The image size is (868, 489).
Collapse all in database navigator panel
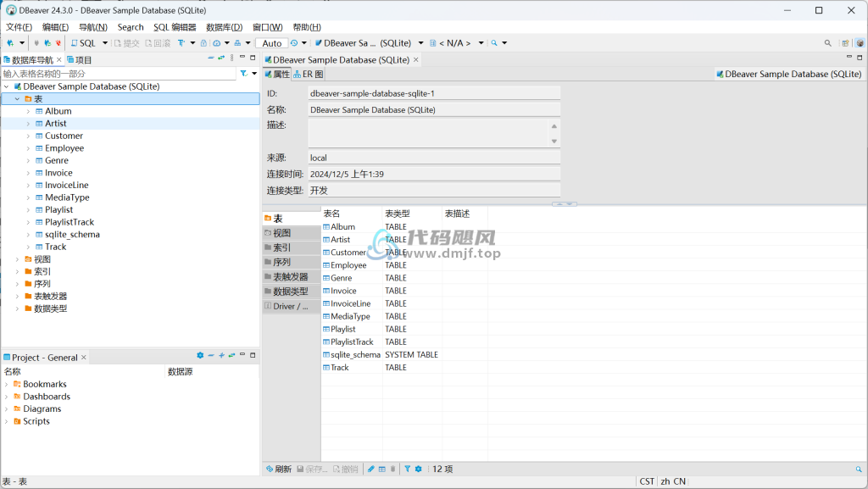(211, 58)
